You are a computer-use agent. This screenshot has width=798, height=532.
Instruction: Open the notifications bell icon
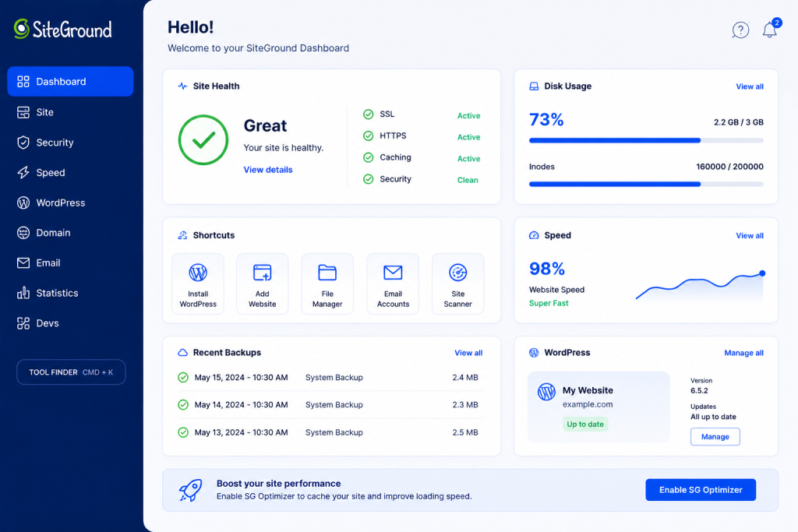coord(769,30)
